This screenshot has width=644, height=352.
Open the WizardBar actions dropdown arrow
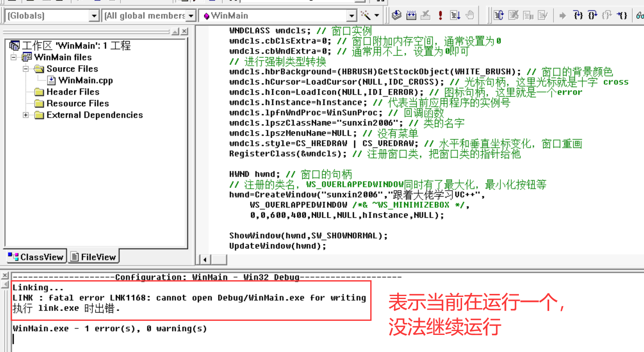point(377,16)
